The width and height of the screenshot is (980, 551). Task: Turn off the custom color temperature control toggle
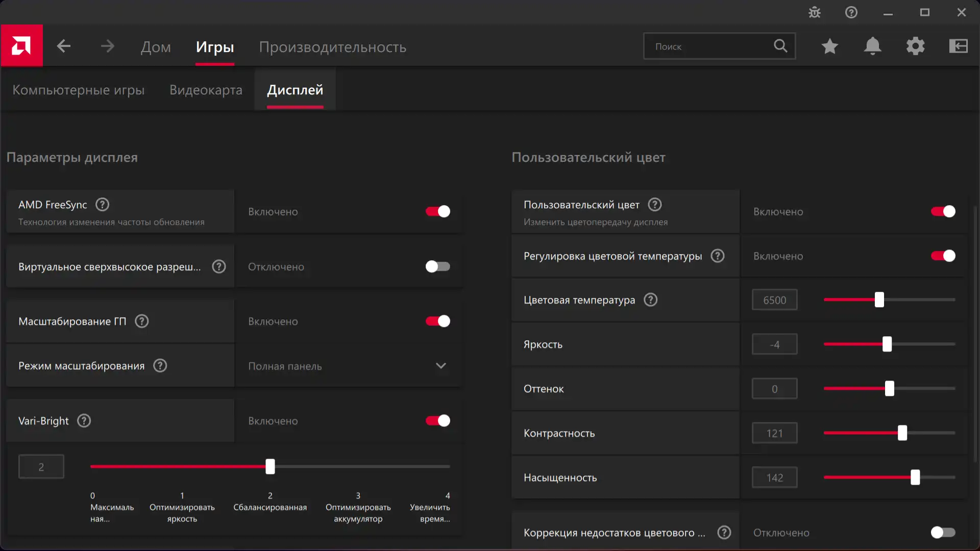pos(943,256)
